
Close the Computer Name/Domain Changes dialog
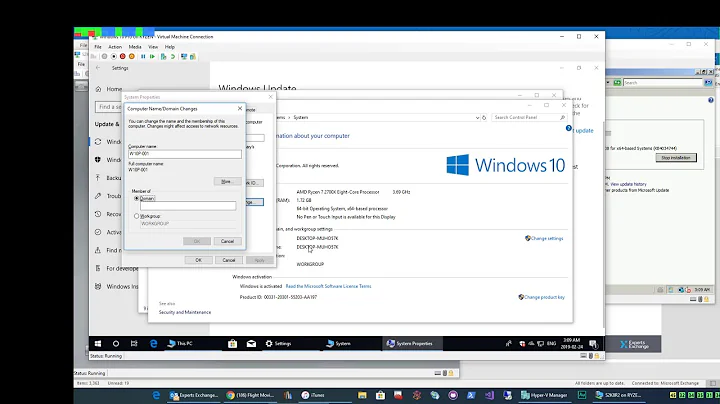pos(240,108)
